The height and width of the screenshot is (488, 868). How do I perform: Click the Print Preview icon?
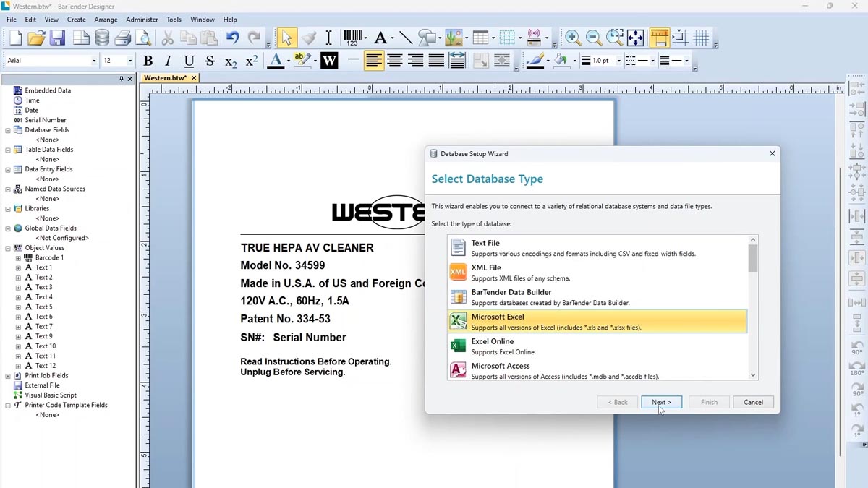(144, 38)
